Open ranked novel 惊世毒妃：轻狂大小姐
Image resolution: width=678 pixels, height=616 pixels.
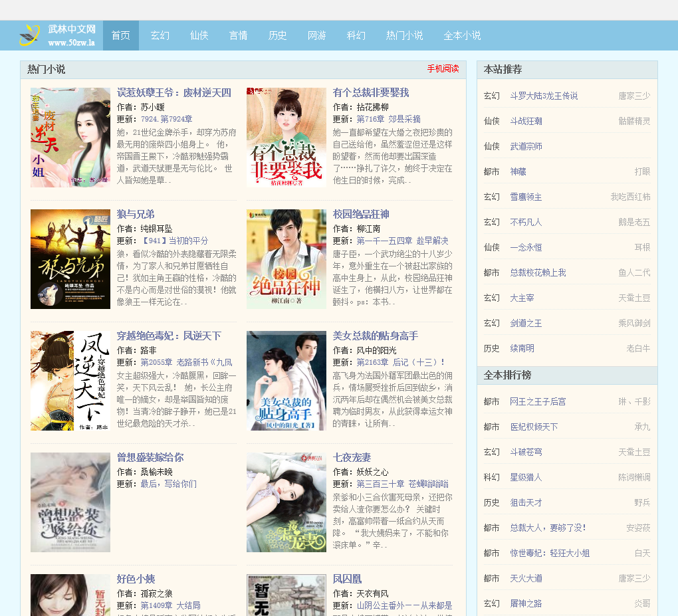tap(550, 554)
